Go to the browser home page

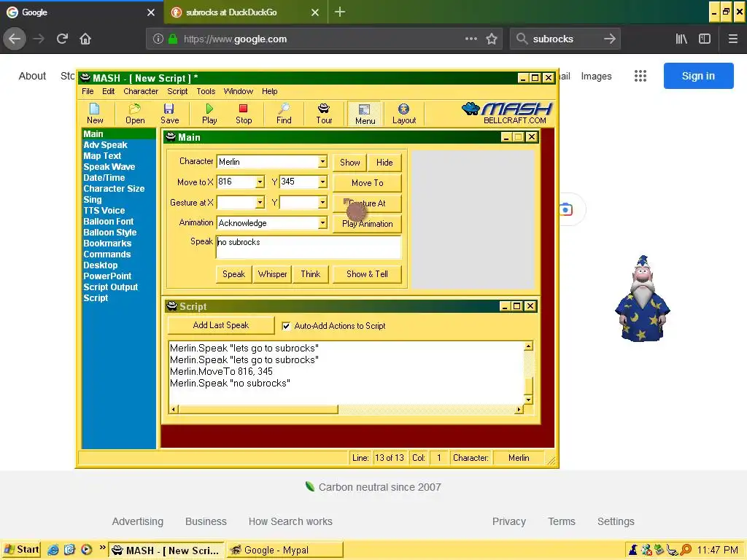pyautogui.click(x=85, y=39)
